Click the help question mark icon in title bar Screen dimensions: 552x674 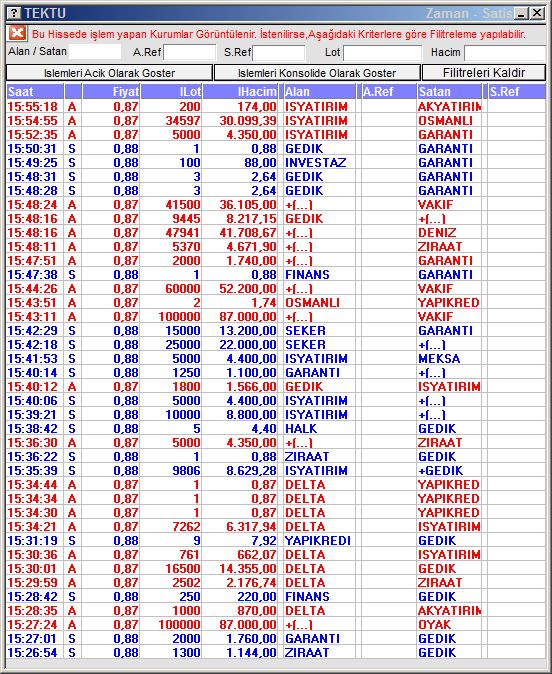coord(14,13)
